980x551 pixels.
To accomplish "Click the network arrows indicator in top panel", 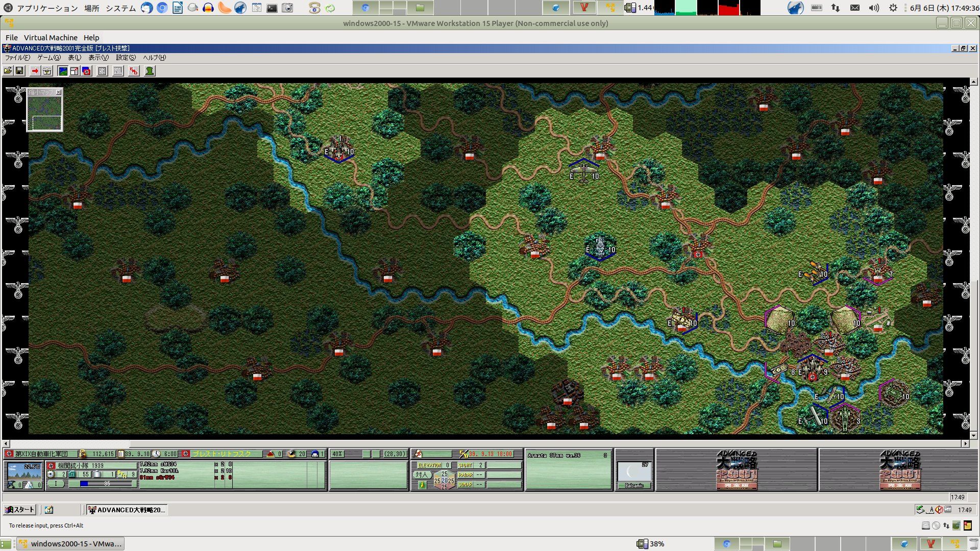I will tap(836, 8).
